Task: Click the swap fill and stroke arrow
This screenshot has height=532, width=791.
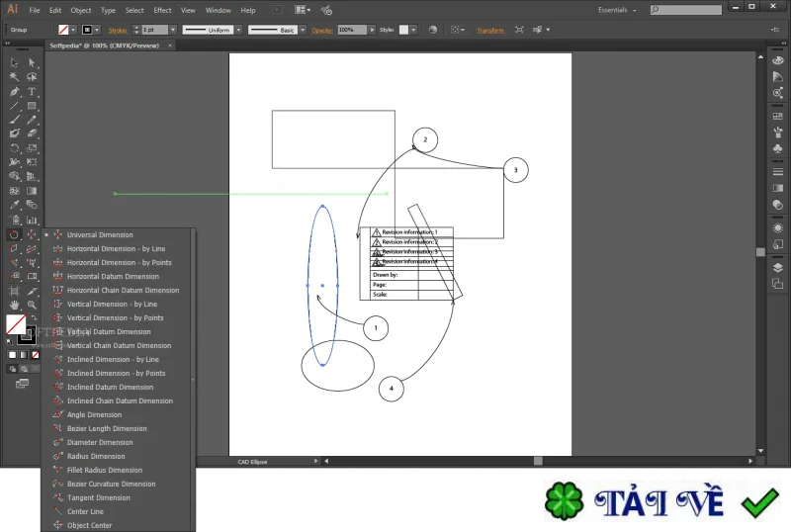Action: point(35,317)
